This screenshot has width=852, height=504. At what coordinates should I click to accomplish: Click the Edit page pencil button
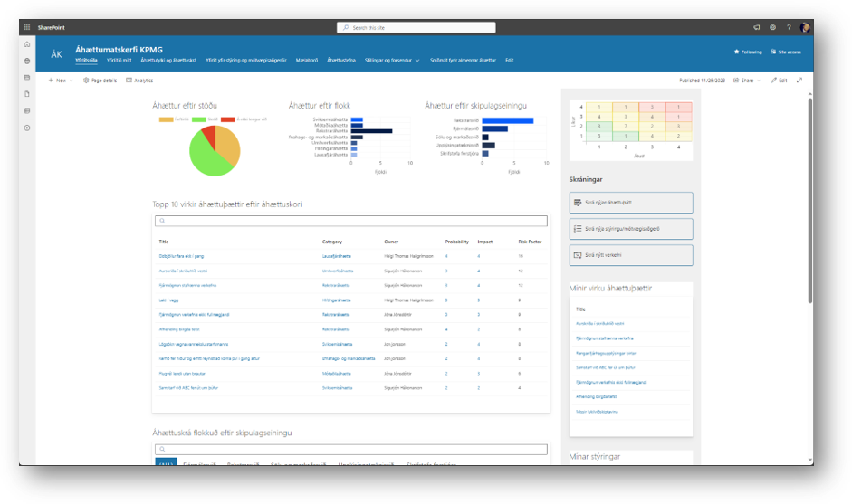[779, 81]
